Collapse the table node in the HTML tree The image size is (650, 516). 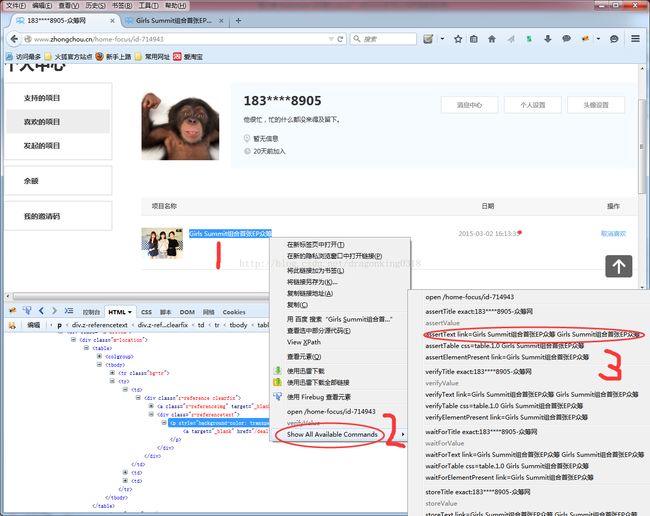coord(86,348)
